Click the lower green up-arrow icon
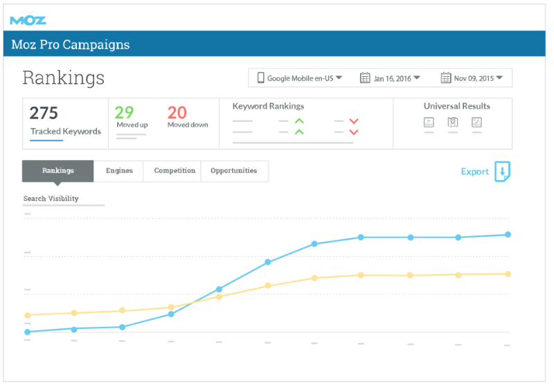This screenshot has height=392, width=554. click(299, 132)
